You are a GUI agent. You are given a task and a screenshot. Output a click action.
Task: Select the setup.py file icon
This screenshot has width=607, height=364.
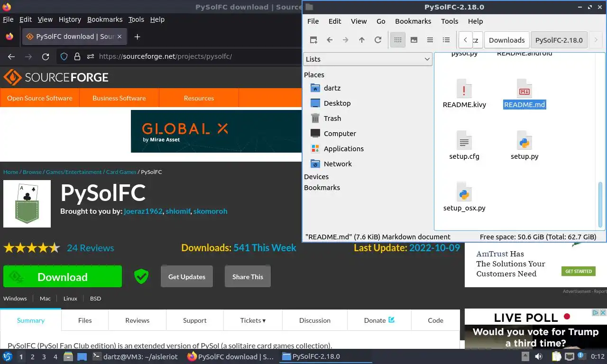point(524,141)
